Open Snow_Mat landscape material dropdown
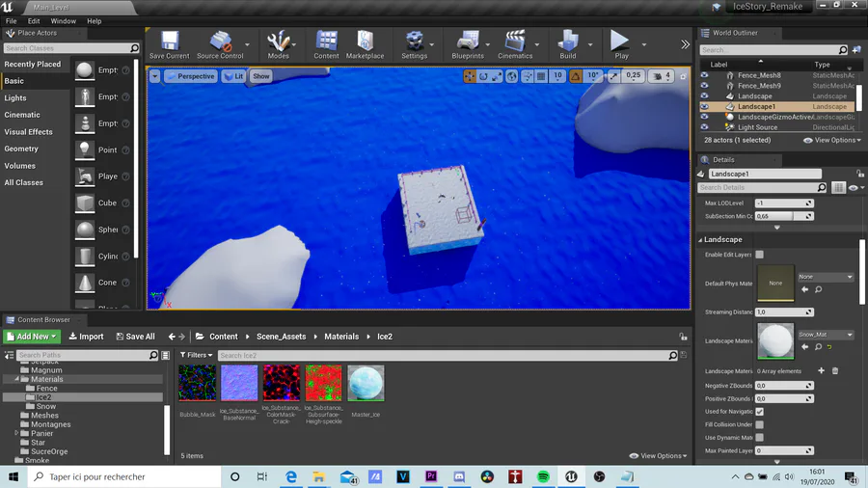868x488 pixels. click(826, 335)
